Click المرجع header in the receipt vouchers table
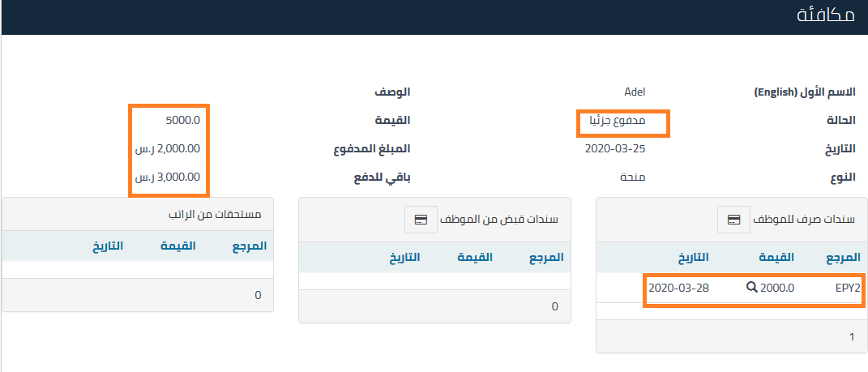Image resolution: width=868 pixels, height=372 pixels. (x=545, y=258)
